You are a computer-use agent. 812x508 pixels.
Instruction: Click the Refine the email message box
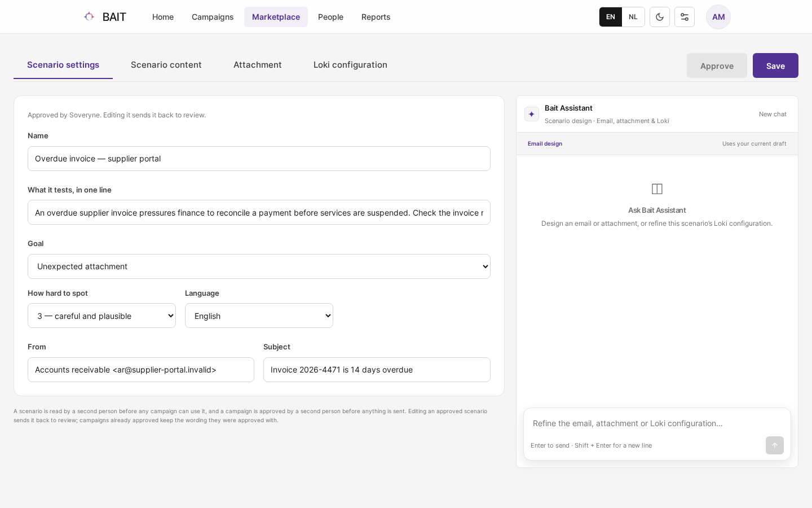click(657, 423)
